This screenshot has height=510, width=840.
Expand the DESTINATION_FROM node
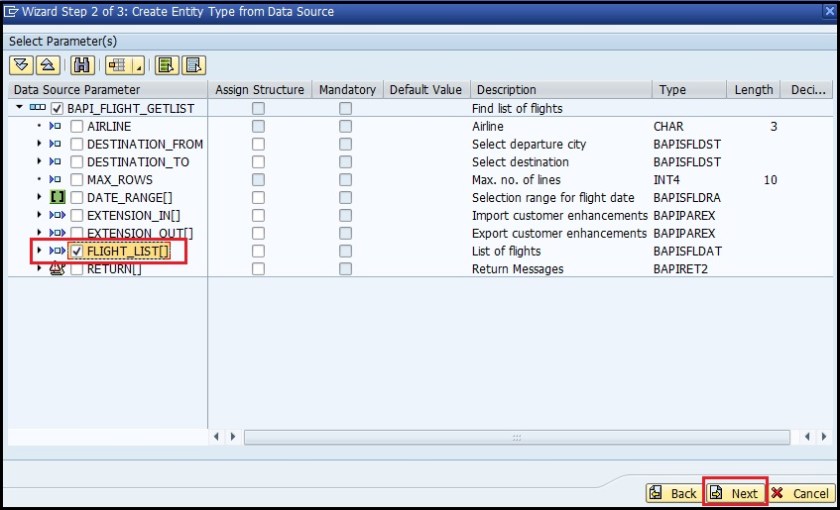point(39,144)
